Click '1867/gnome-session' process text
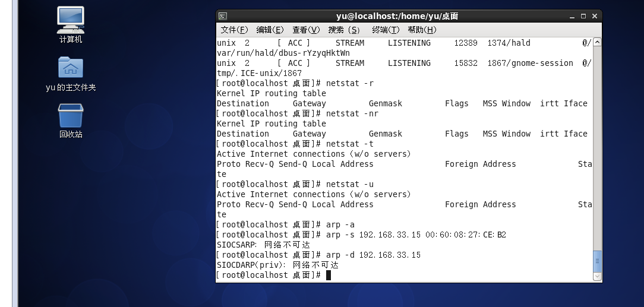Image resolution: width=644 pixels, height=307 pixels. tap(531, 63)
